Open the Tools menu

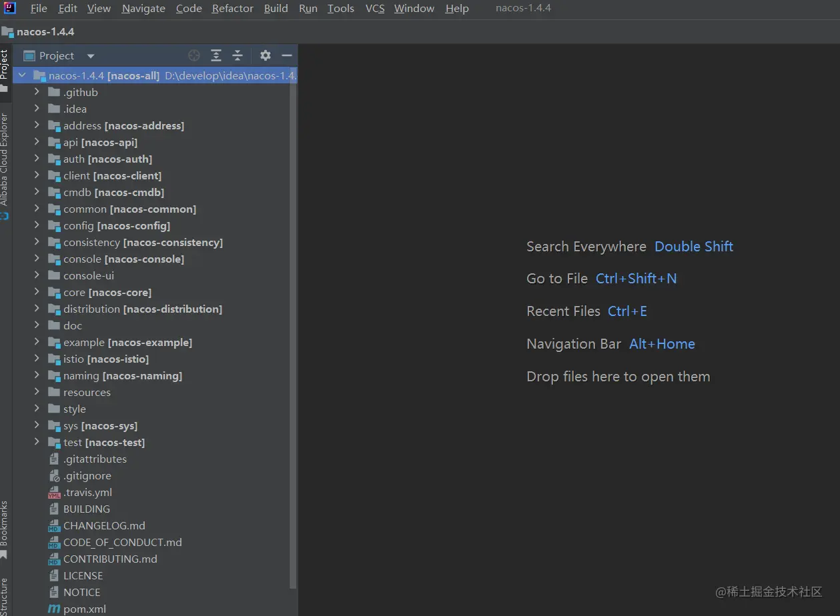point(340,8)
